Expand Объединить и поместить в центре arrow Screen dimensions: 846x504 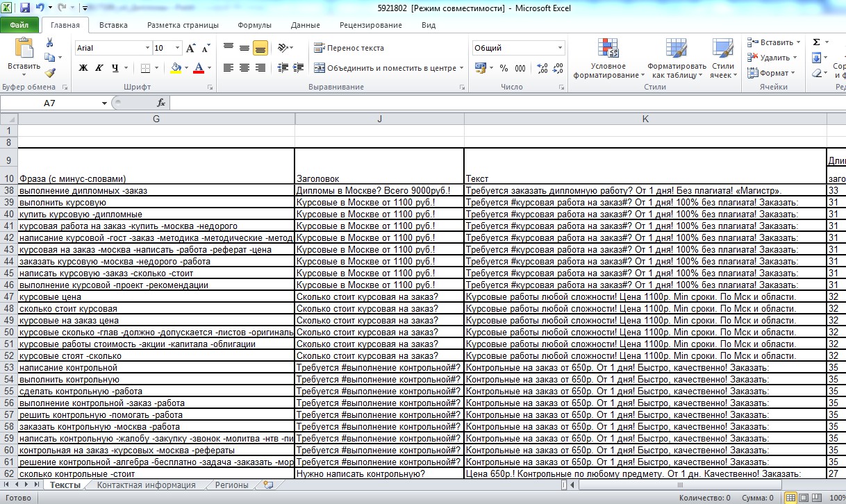(x=461, y=68)
